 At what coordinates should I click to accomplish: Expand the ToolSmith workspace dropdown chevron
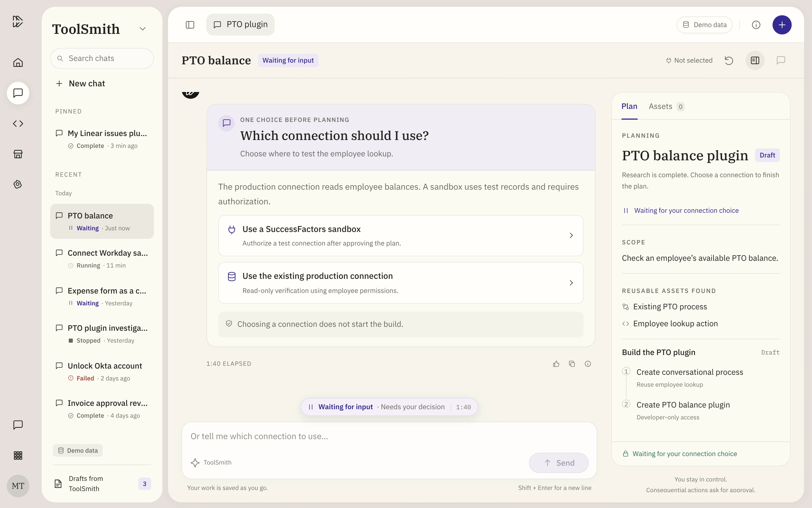click(143, 29)
